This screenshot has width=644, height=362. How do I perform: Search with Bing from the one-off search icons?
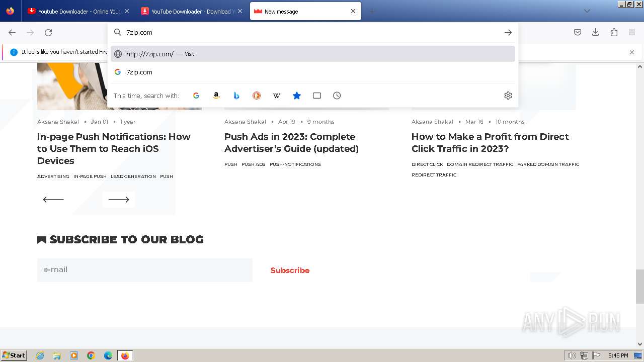coord(236,96)
